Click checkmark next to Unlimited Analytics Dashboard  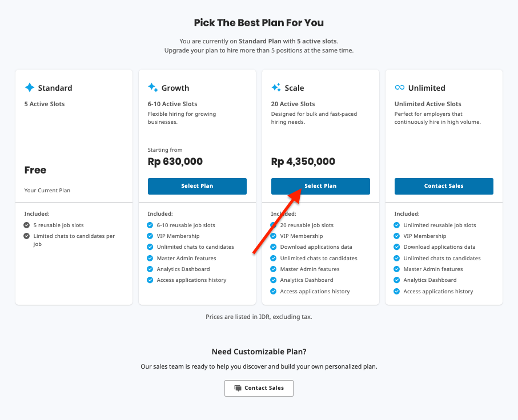click(397, 280)
